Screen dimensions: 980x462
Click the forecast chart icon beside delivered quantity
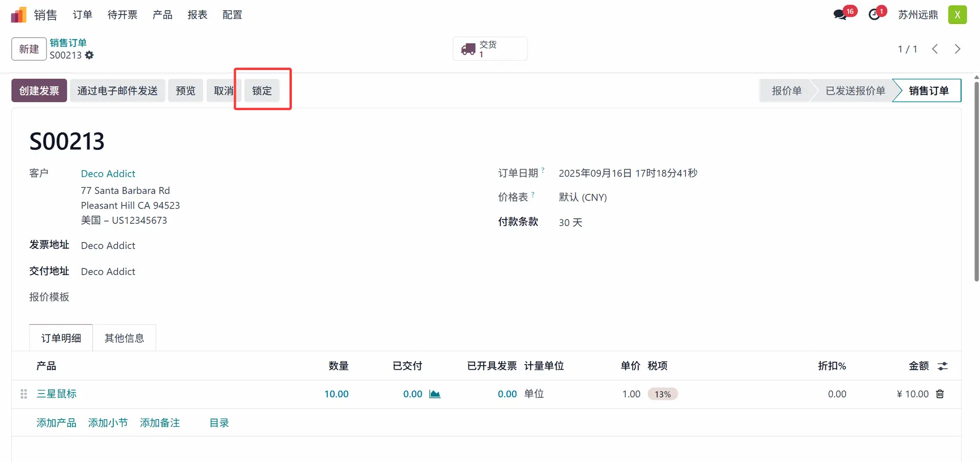[x=435, y=394]
